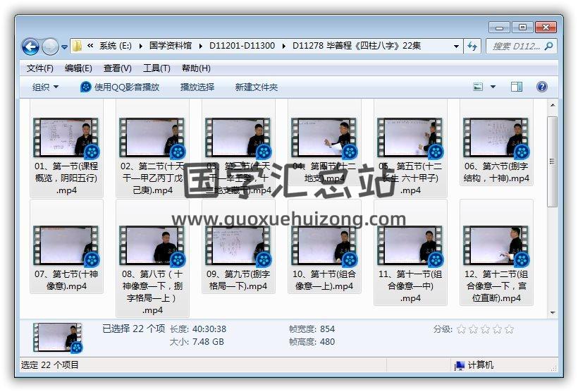Select the 12、第十二节 video thumbnail
Image resolution: width=578 pixels, height=392 pixels.
pos(496,245)
